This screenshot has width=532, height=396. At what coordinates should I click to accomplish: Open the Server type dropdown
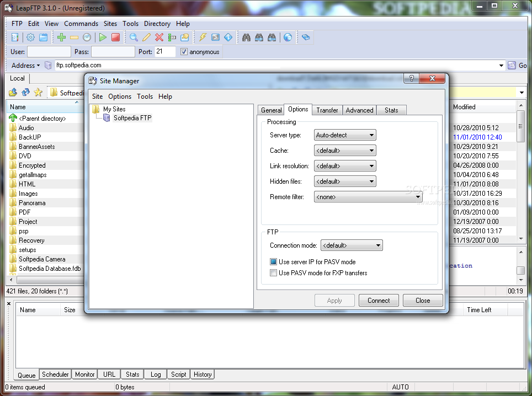(345, 135)
